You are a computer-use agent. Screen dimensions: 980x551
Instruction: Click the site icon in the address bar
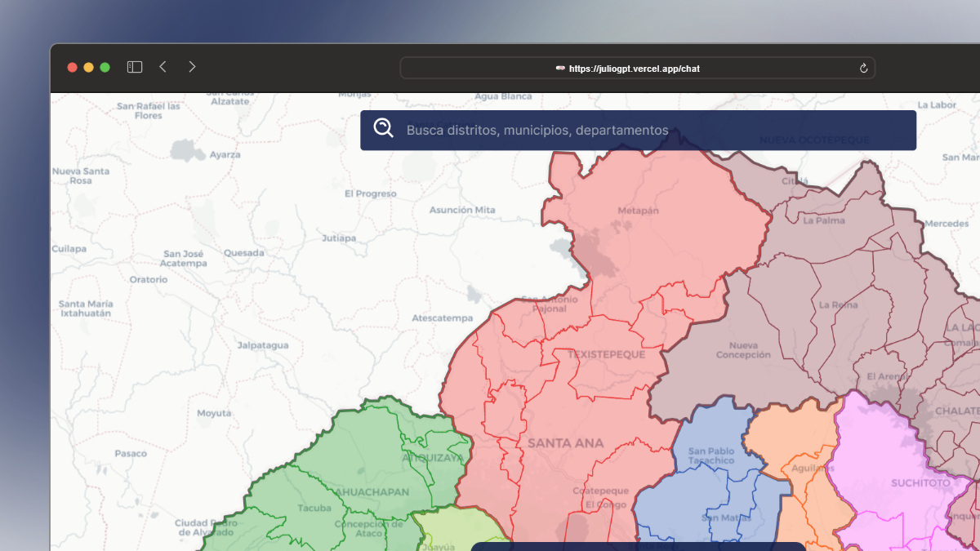[560, 69]
